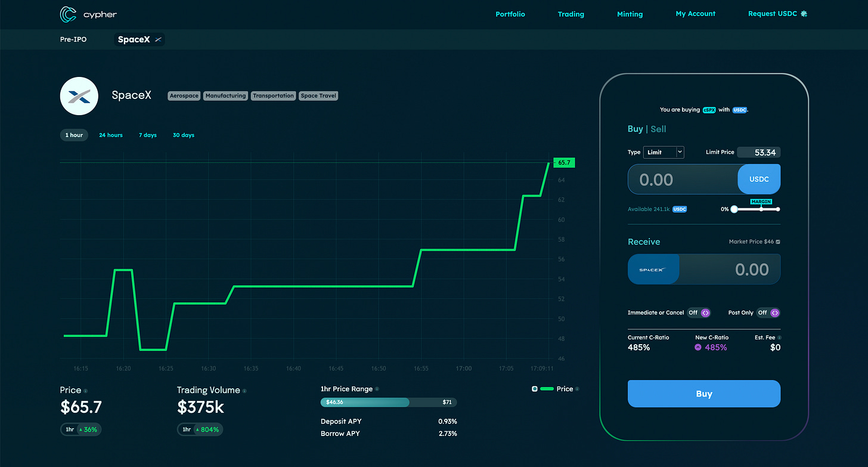This screenshot has width=868, height=467.
Task: Click the Available 241.1k text
Action: pos(649,209)
